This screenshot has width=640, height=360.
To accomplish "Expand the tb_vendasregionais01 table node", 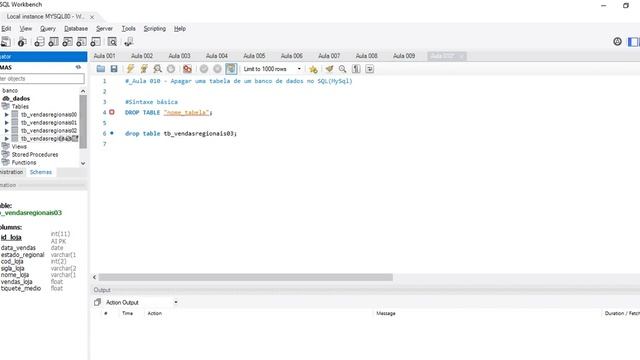I will coord(7,122).
